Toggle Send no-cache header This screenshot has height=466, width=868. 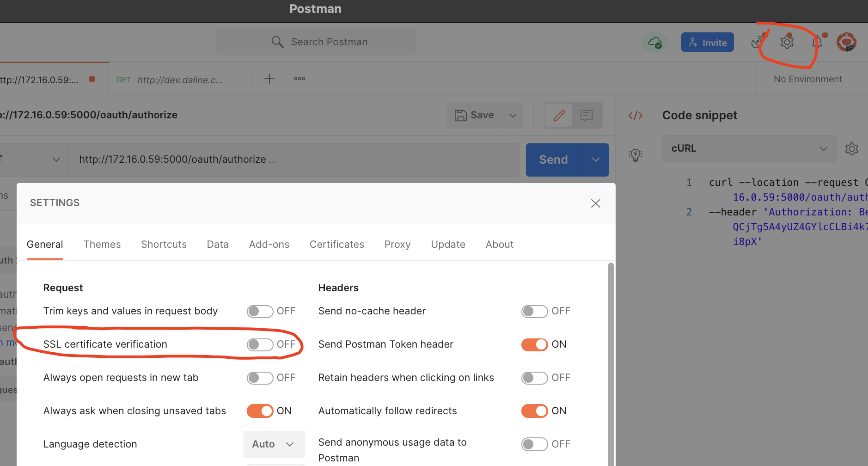click(x=534, y=312)
